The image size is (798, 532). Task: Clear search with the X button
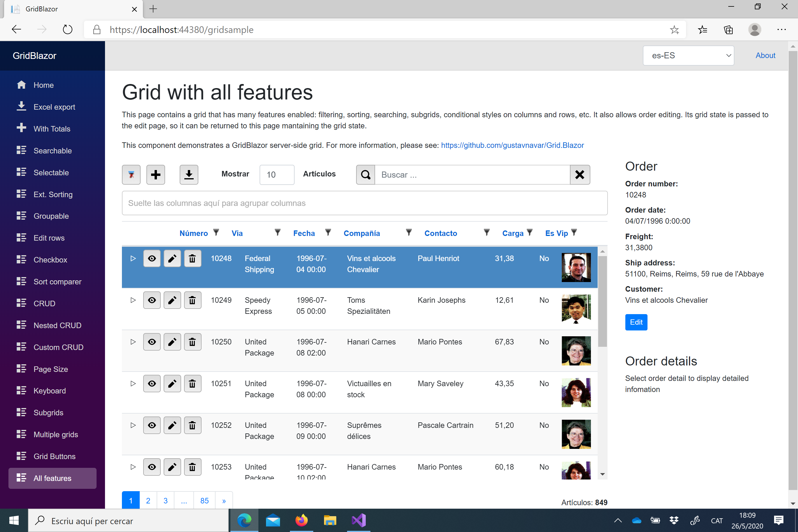tap(580, 175)
